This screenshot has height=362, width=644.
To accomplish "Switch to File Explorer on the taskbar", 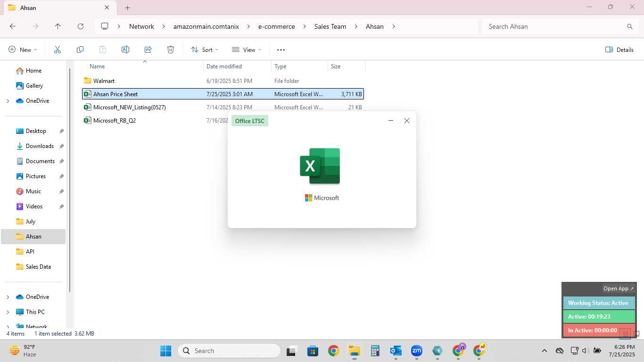I will pos(354,351).
